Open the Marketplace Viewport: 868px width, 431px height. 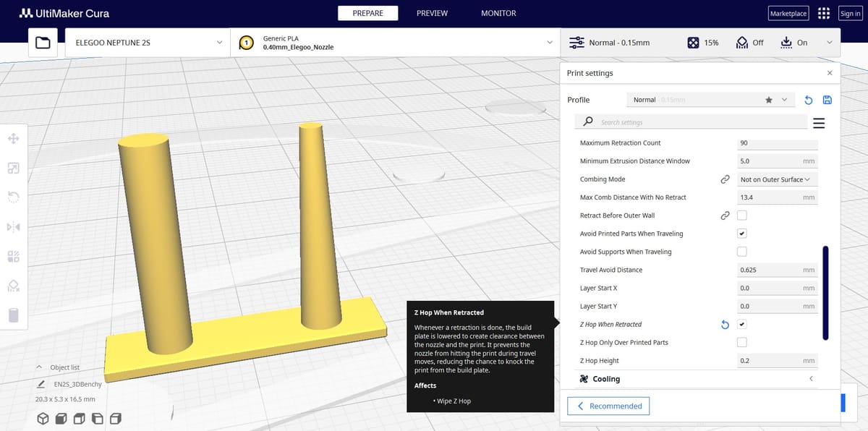point(788,14)
